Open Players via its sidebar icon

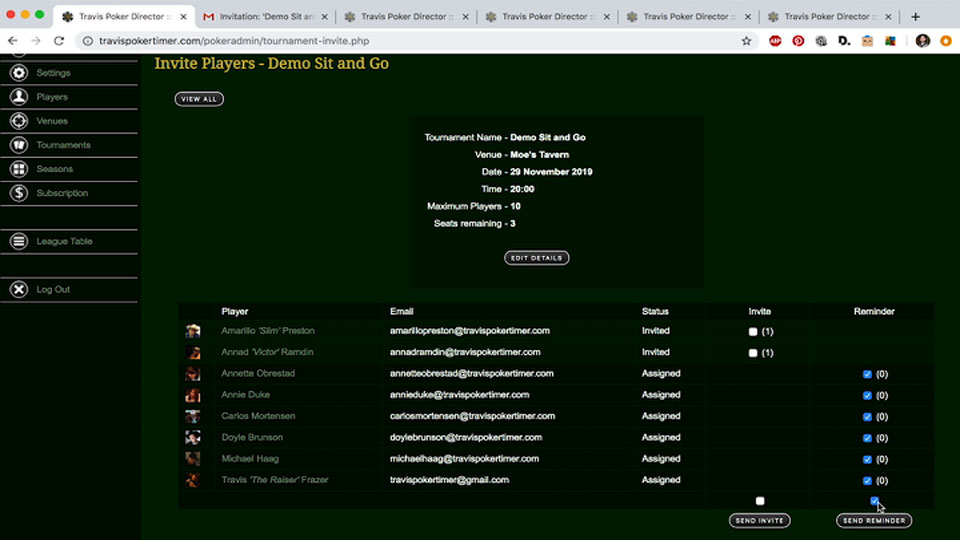click(x=18, y=97)
